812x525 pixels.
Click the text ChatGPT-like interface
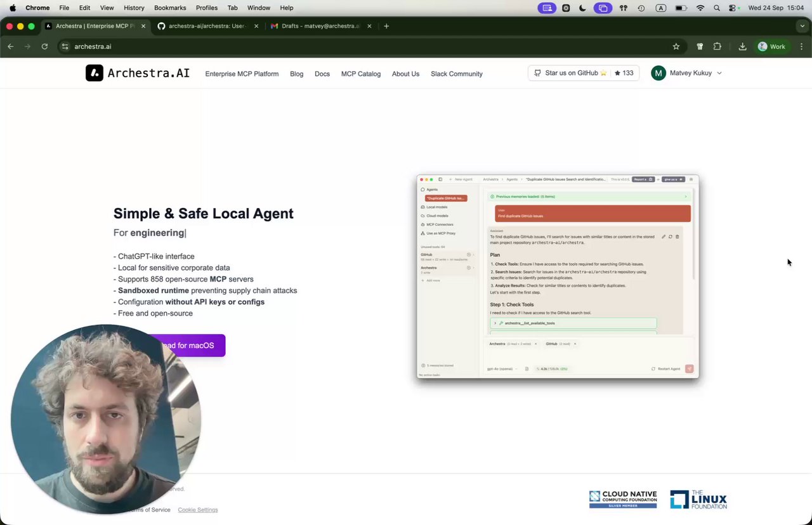155,256
